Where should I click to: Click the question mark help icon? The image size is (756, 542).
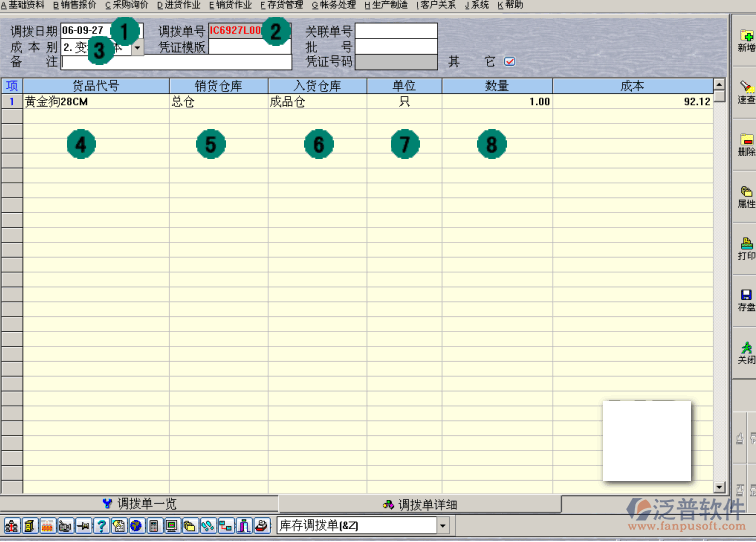(x=101, y=526)
